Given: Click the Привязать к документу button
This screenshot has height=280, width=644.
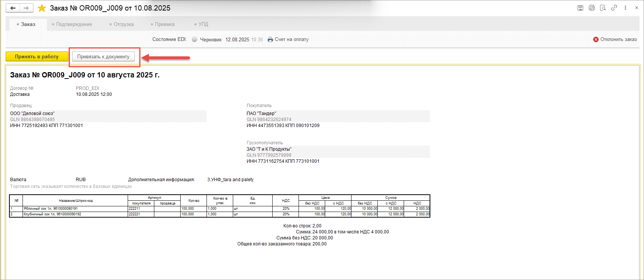Looking at the screenshot, I should click(103, 57).
